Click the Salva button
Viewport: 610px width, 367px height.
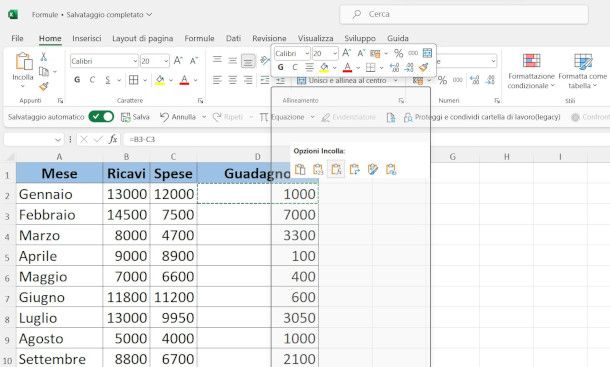[135, 117]
